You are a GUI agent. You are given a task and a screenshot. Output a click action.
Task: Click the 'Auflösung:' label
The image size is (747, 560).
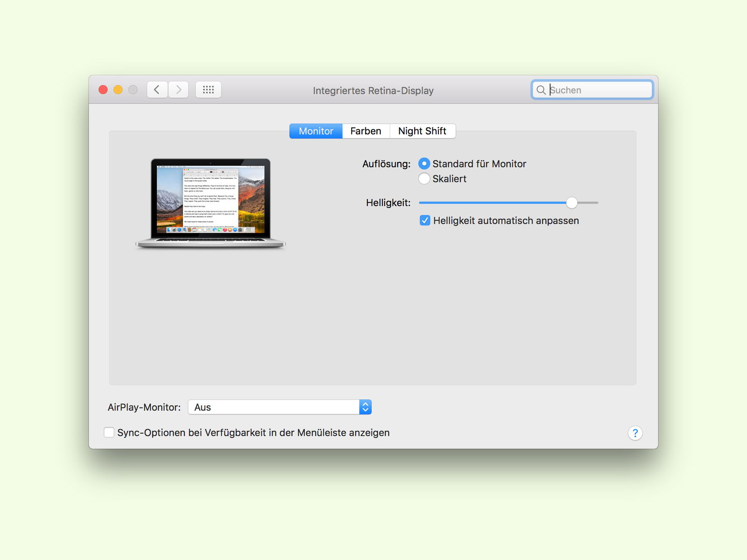(x=387, y=164)
